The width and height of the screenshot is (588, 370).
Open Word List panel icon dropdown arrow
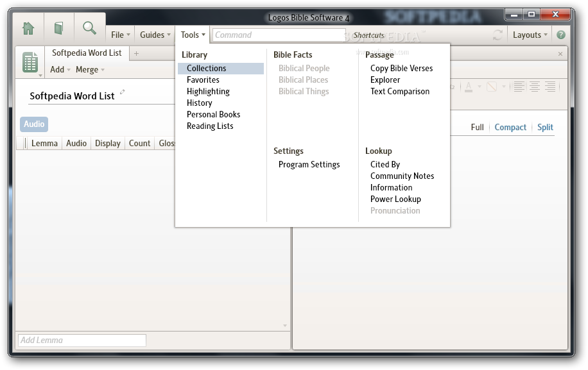[x=40, y=76]
